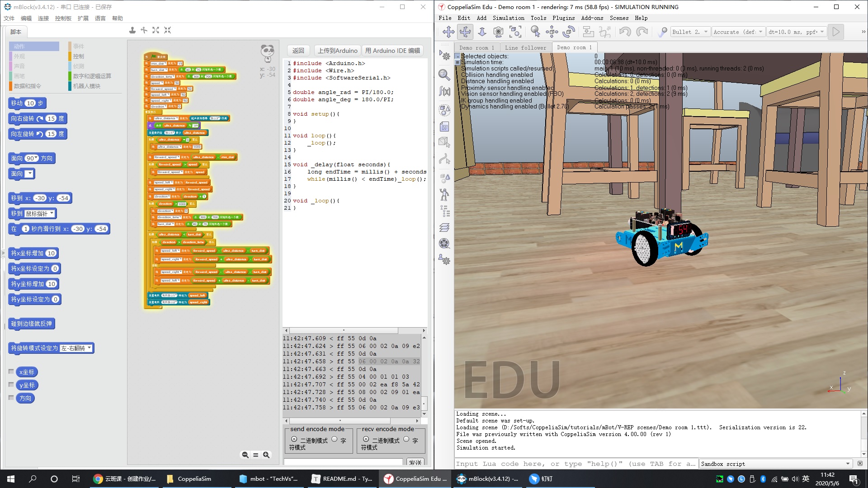Select the object shift tool
The image size is (868, 488).
point(552,32)
